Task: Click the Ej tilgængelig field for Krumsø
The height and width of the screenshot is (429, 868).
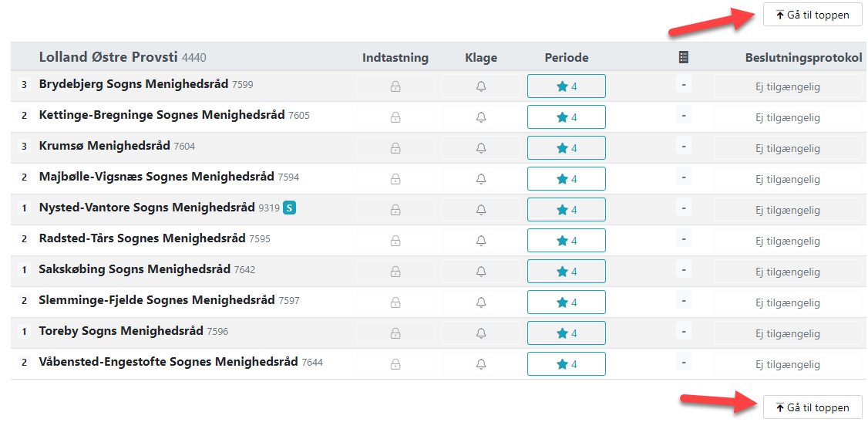Action: [x=788, y=148]
